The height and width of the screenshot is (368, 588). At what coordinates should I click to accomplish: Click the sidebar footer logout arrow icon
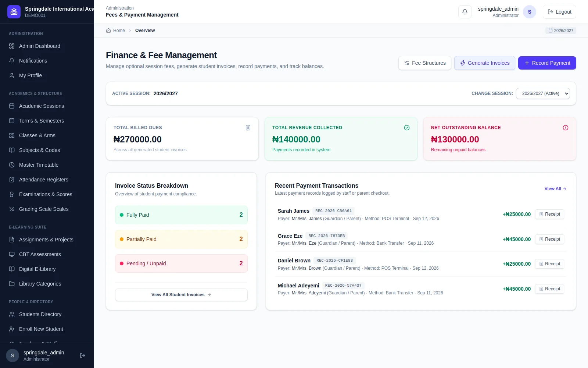pyautogui.click(x=83, y=355)
